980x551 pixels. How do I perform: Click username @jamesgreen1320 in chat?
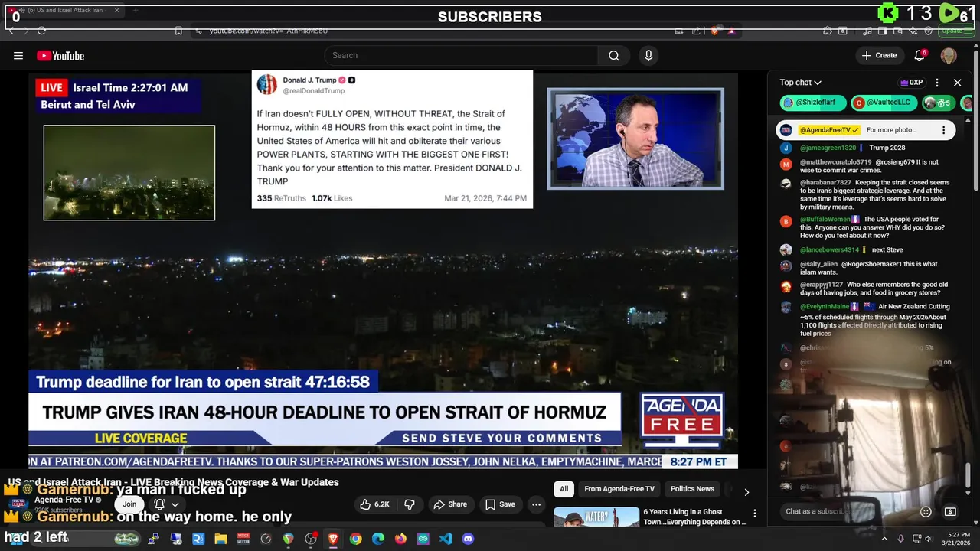828,148
